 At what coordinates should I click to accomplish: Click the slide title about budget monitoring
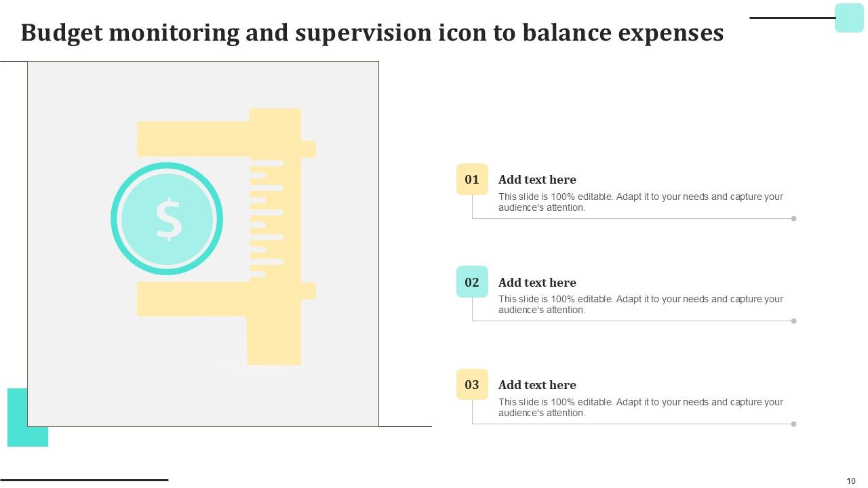[372, 33]
